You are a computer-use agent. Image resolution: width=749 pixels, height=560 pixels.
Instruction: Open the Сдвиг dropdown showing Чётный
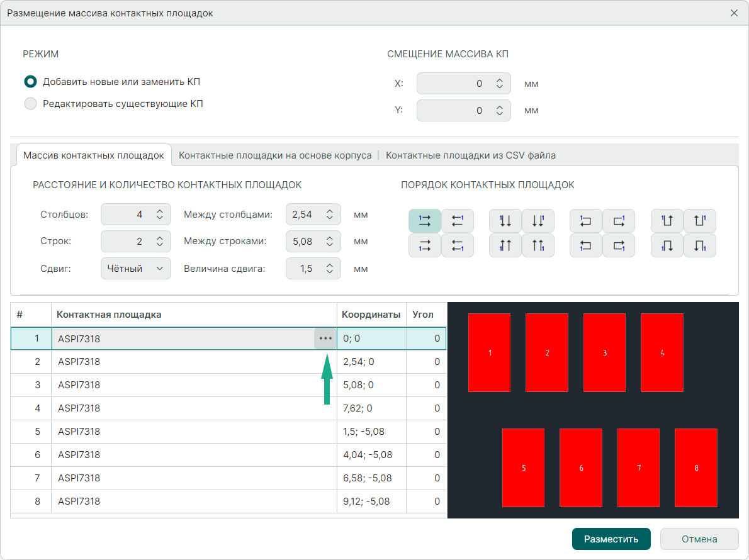click(135, 269)
